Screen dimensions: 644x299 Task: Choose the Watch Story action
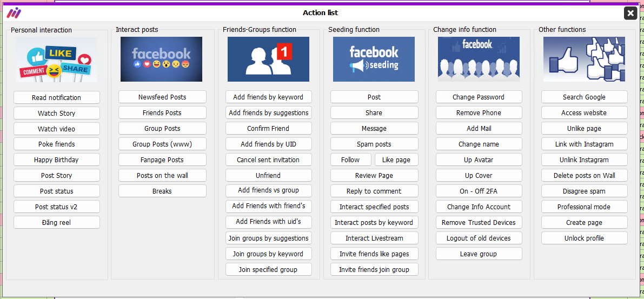click(x=57, y=113)
